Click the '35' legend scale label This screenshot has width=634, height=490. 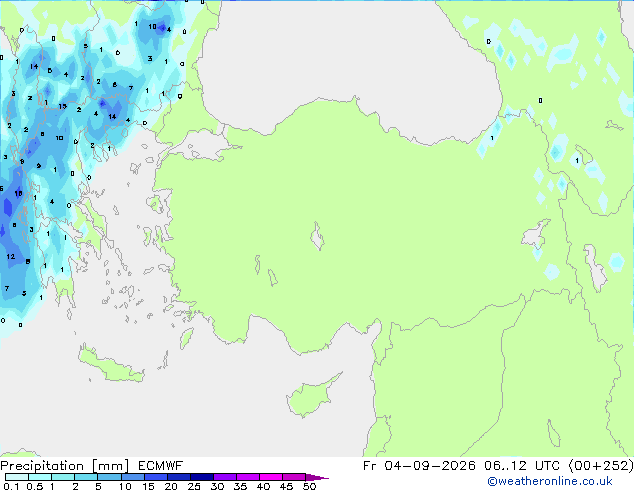pyautogui.click(x=240, y=486)
